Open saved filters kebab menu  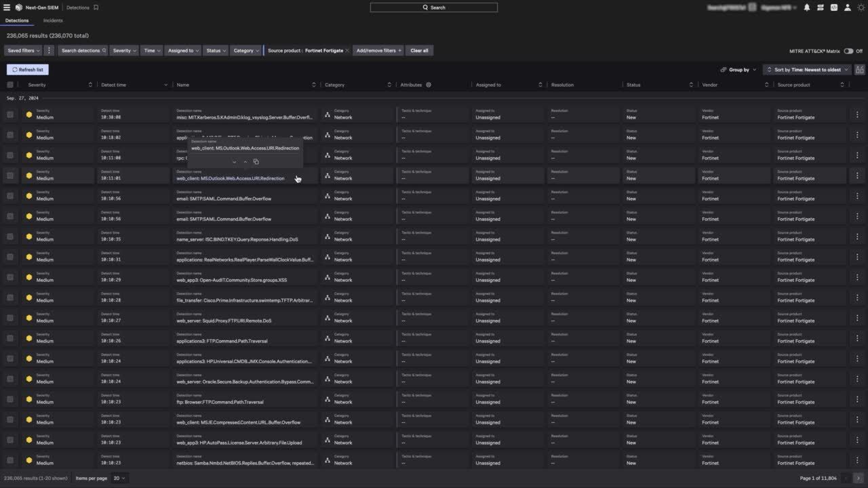tap(49, 50)
